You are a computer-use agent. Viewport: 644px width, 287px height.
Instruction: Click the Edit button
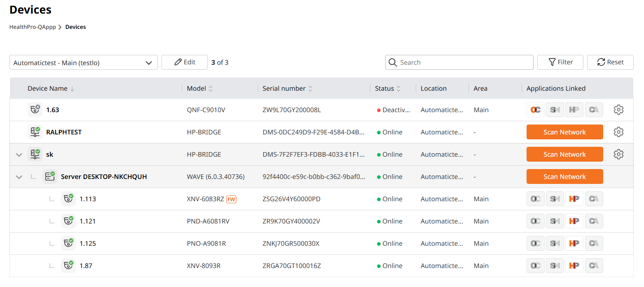(184, 62)
